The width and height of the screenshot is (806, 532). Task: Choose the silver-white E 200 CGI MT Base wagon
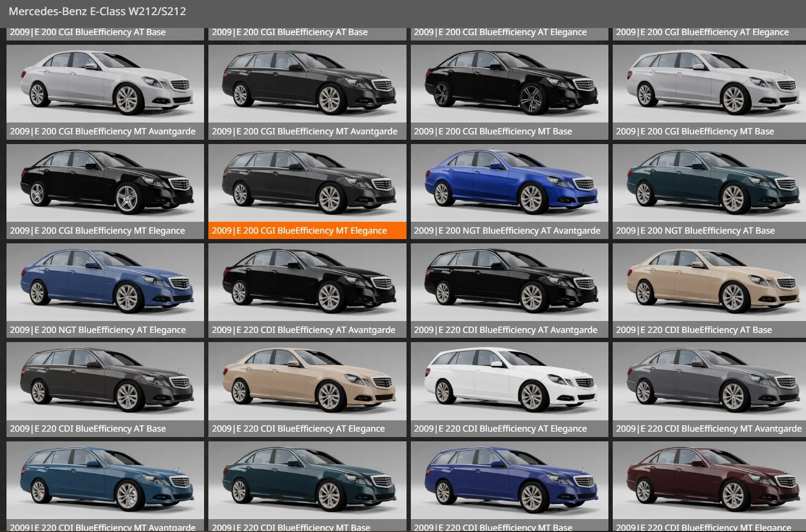pos(709,92)
